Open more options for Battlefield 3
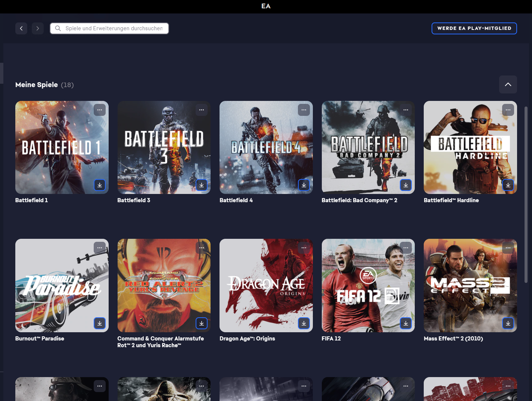Screen dimensions: 532x401 pyautogui.click(x=202, y=110)
